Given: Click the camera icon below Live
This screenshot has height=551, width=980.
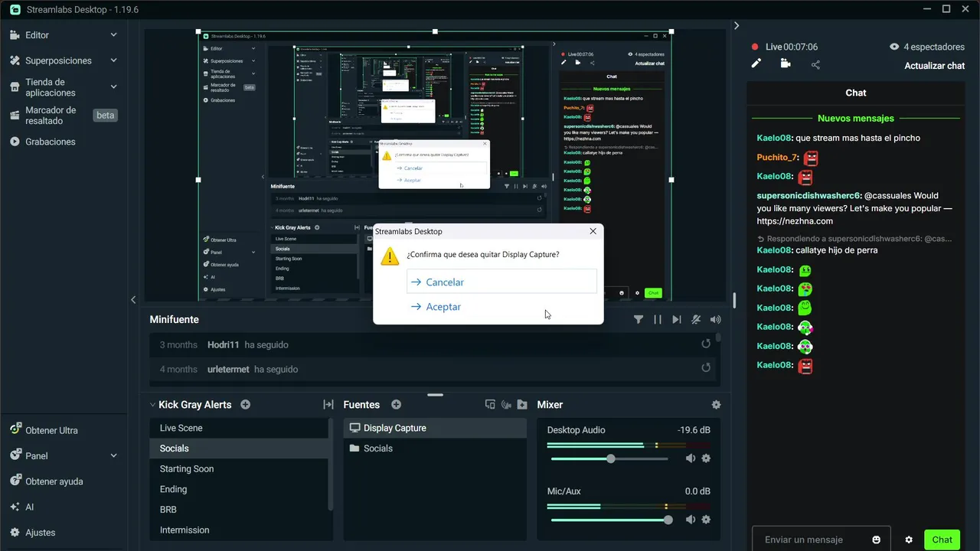Looking at the screenshot, I should [x=786, y=64].
